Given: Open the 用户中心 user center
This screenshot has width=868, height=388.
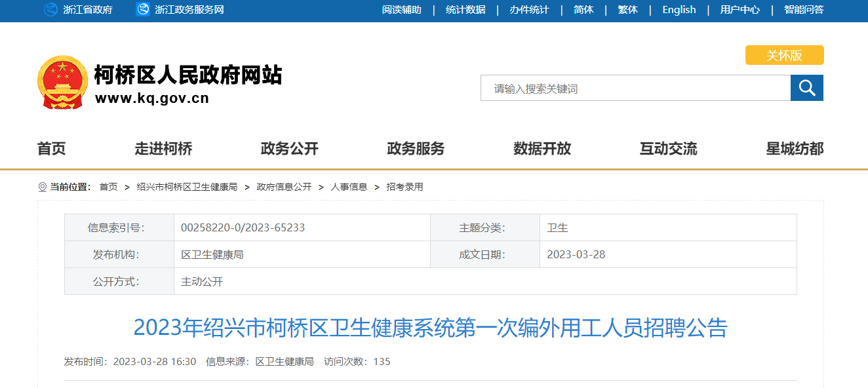Looking at the screenshot, I should pyautogui.click(x=740, y=10).
